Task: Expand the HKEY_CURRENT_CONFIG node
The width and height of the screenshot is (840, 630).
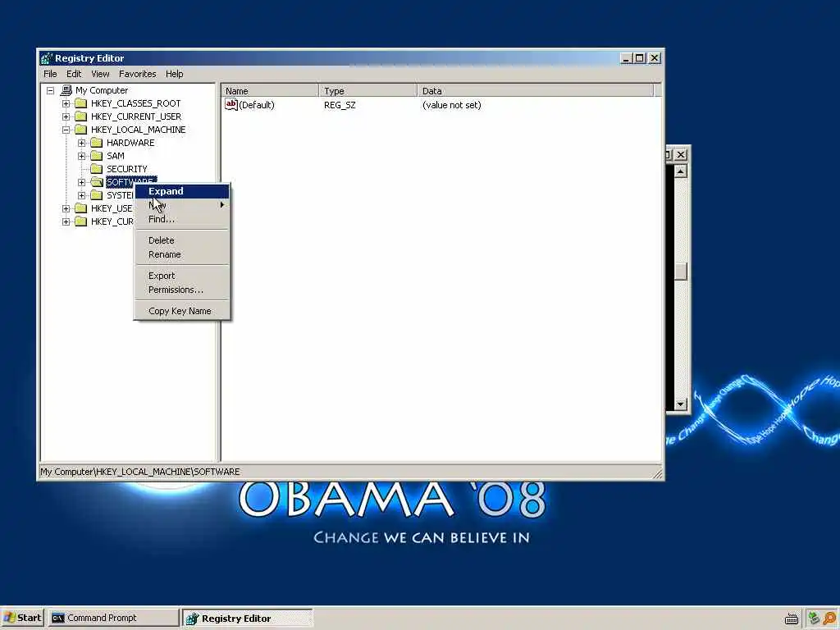Action: pyautogui.click(x=66, y=221)
